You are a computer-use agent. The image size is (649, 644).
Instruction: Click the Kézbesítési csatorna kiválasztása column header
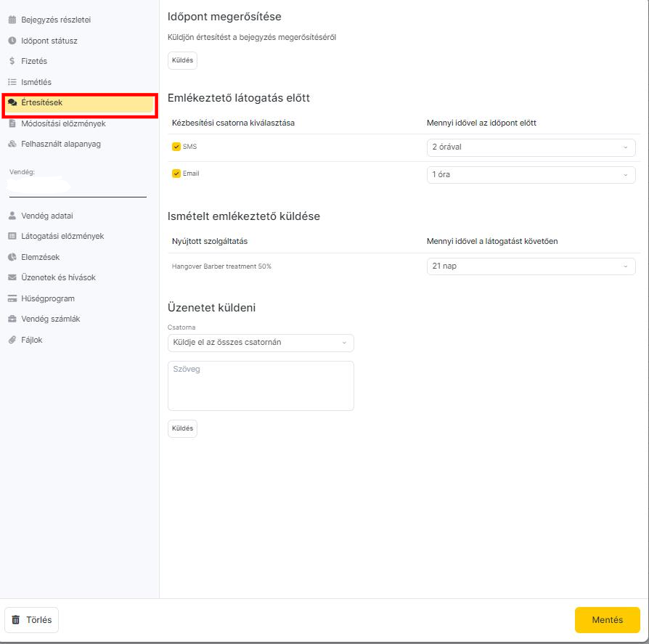[233, 123]
